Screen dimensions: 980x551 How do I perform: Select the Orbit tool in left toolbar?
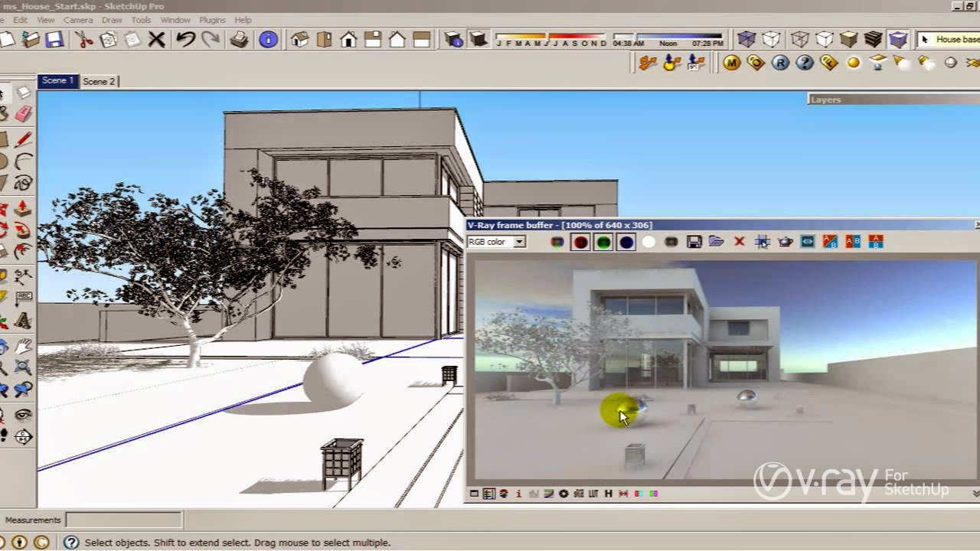[x=4, y=347]
